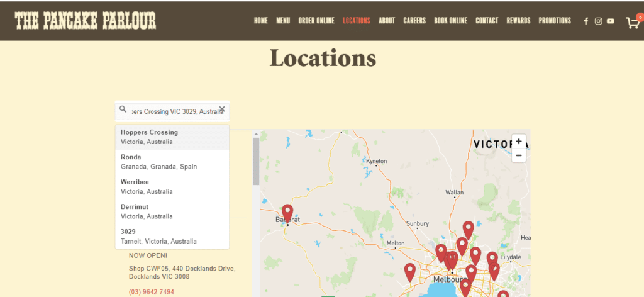The image size is (644, 297).
Task: Open the Rewards page
Action: point(518,21)
